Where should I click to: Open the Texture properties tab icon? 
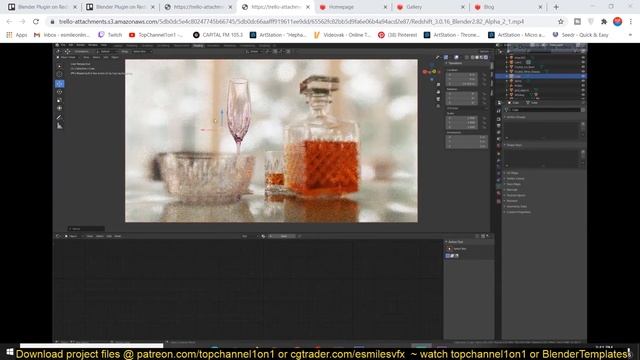click(x=499, y=201)
